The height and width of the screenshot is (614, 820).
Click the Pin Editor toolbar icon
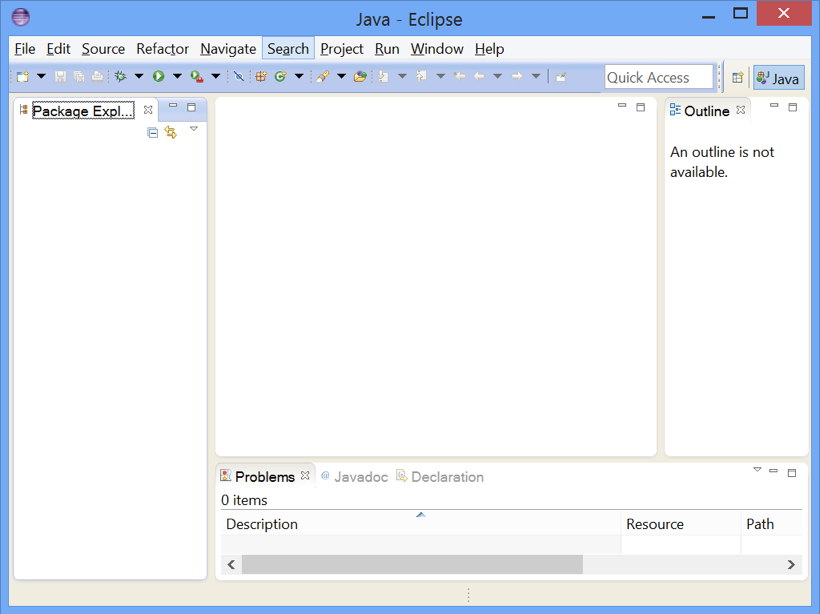coord(561,77)
